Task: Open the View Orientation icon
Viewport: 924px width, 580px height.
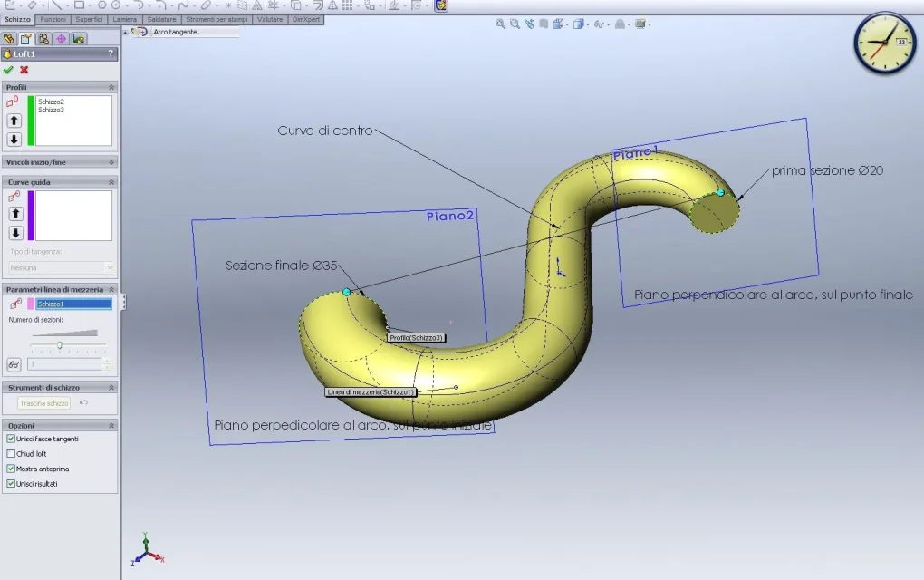Action: (x=557, y=24)
